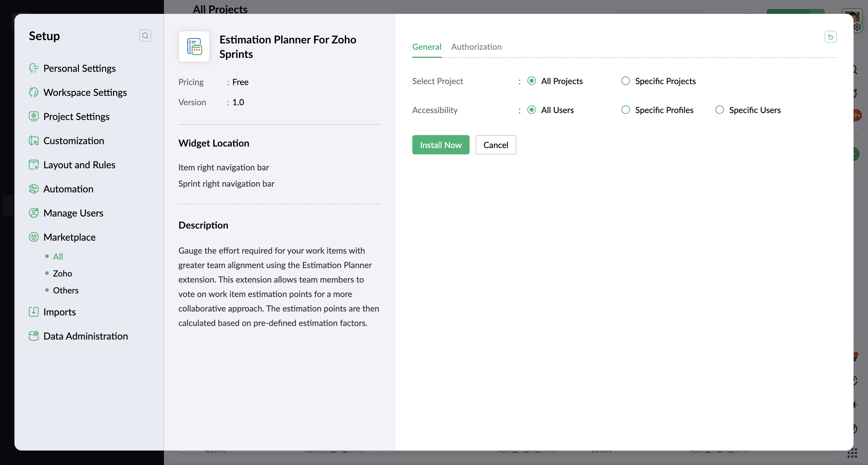Open Layout and Rules section
This screenshot has height=465, width=868.
pyautogui.click(x=79, y=165)
